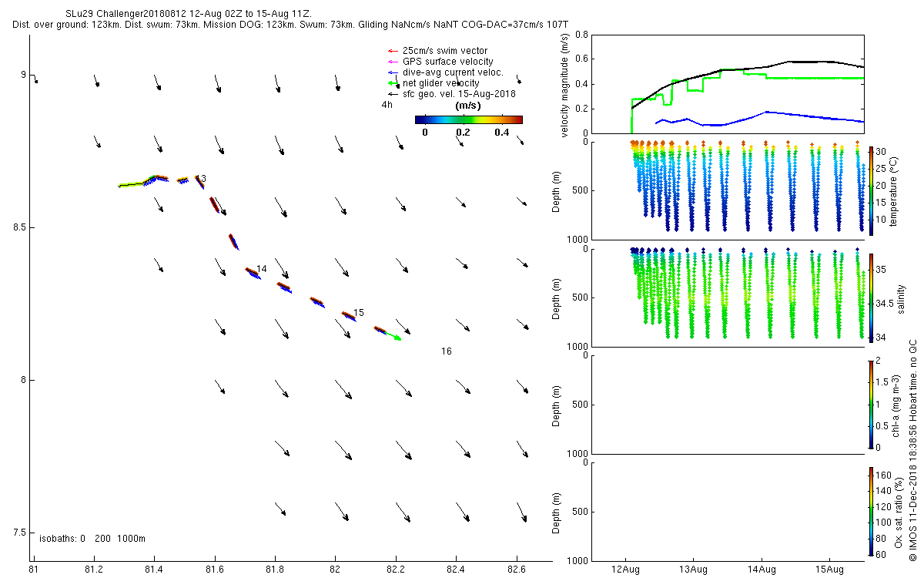Click the '12Aug' time axis tick
This screenshot has height=578, width=924.
coord(625,570)
